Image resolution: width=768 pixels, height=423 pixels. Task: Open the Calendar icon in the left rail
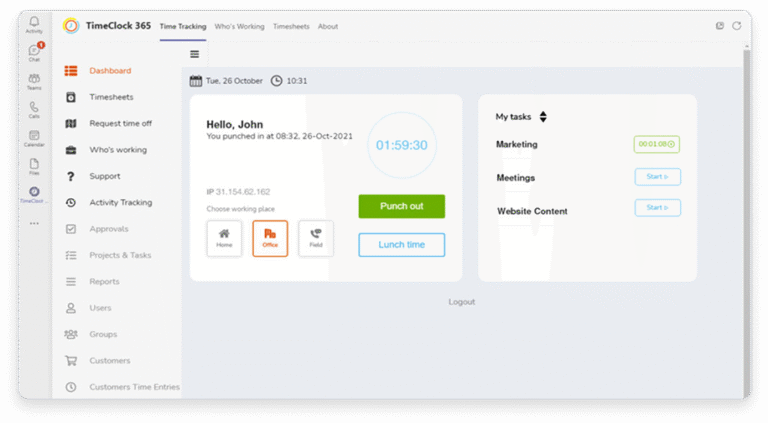[x=34, y=138]
